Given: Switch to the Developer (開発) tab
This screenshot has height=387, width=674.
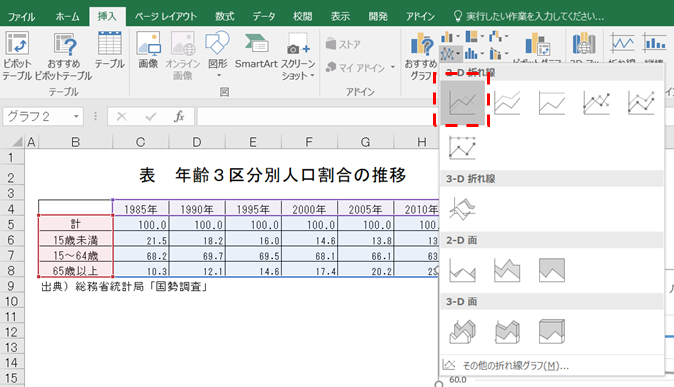Looking at the screenshot, I should coord(378,17).
